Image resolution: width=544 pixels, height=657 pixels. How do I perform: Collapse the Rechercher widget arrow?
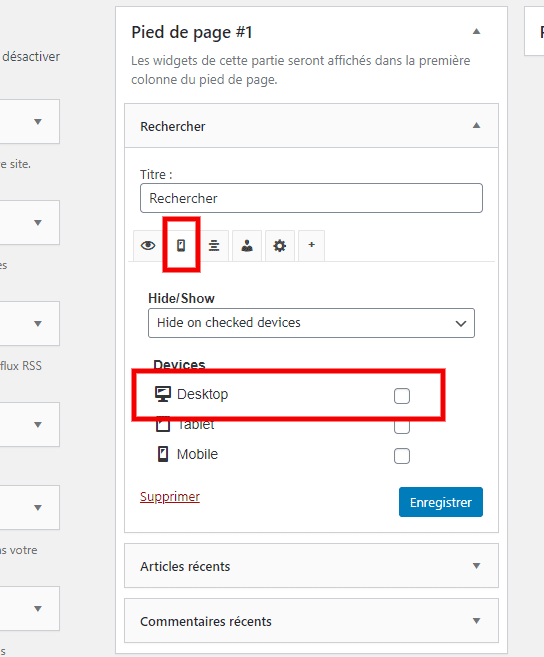pos(477,125)
